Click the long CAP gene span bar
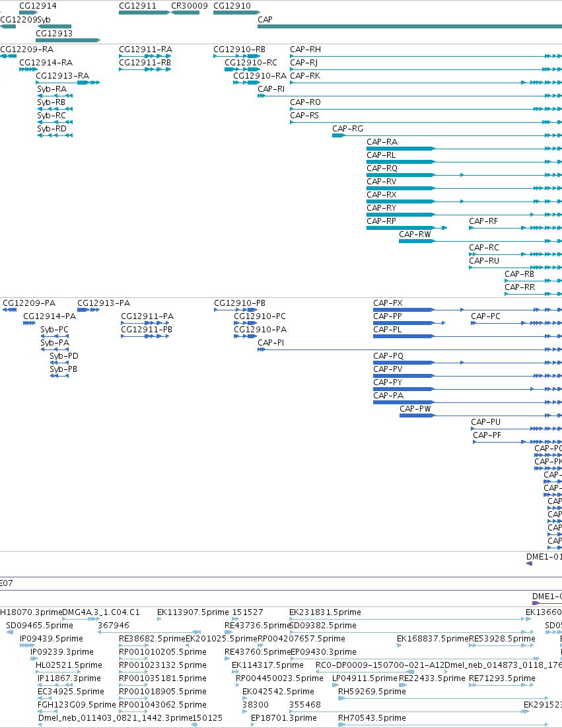 (410, 26)
